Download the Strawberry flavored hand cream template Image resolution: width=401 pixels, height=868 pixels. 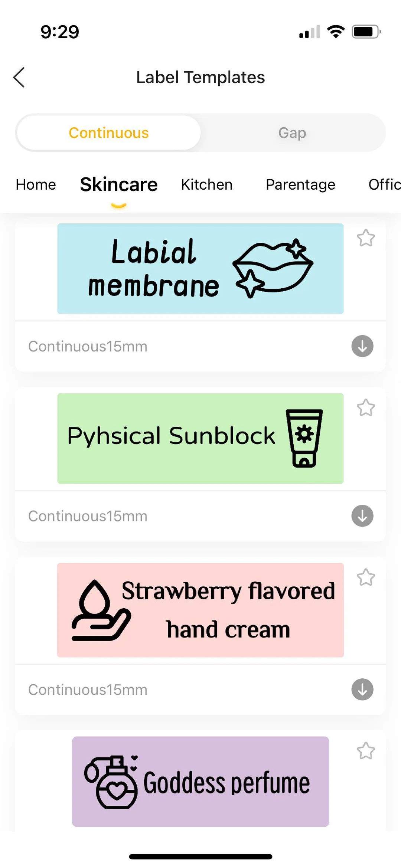click(x=362, y=689)
